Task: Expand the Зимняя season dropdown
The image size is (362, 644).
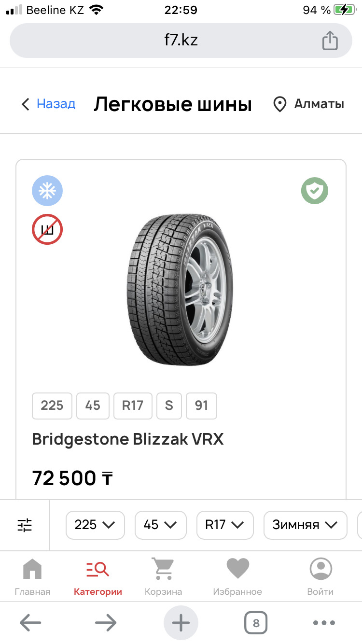Action: (x=305, y=525)
